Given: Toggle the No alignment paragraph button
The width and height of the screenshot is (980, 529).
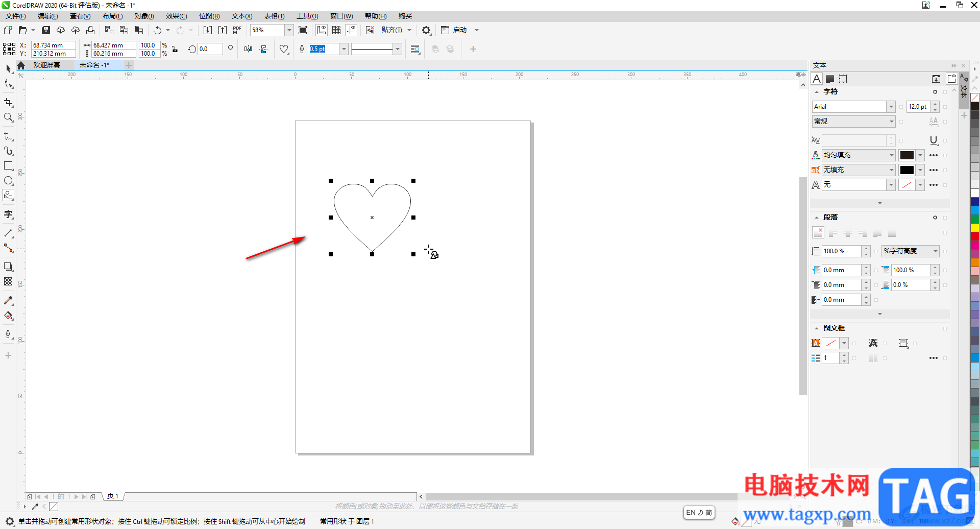Looking at the screenshot, I should click(x=818, y=232).
